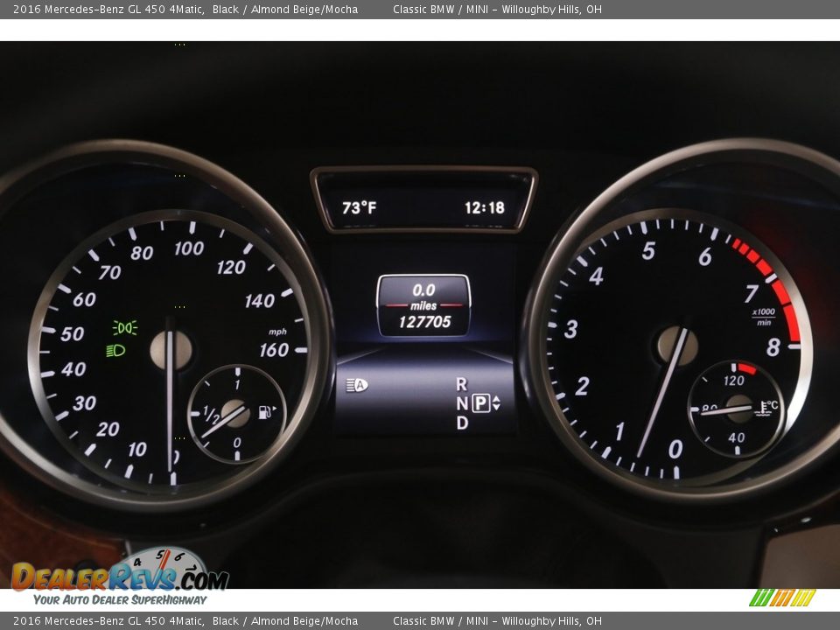Click the top '2016 Mercedes-Benz GL 450 4Matic' title
Screen dimensions: 840x630
[x=108, y=9]
